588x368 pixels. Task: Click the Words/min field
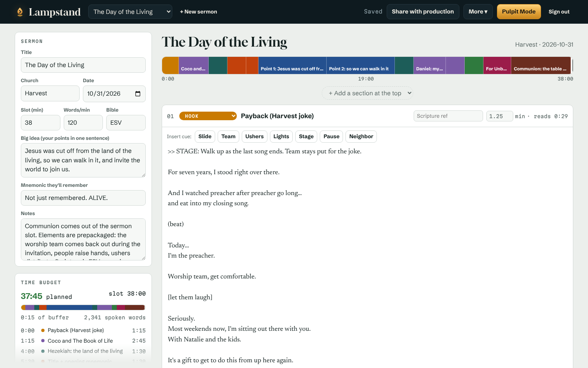point(83,123)
